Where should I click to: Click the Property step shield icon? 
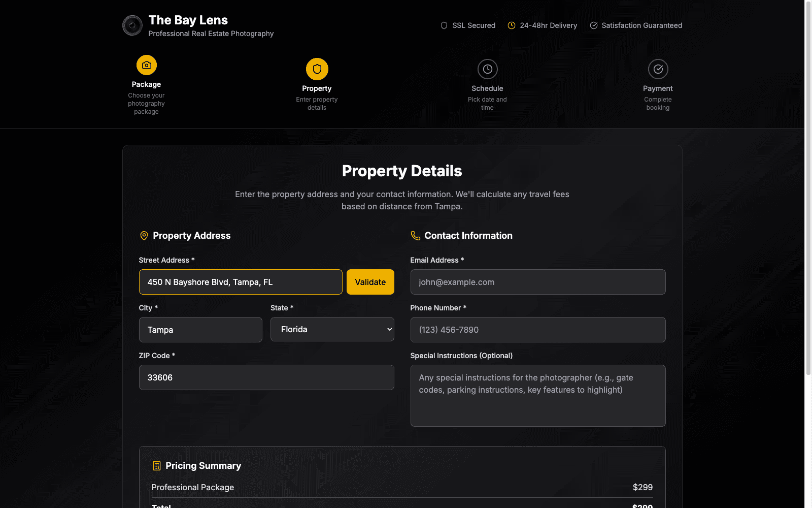(317, 69)
